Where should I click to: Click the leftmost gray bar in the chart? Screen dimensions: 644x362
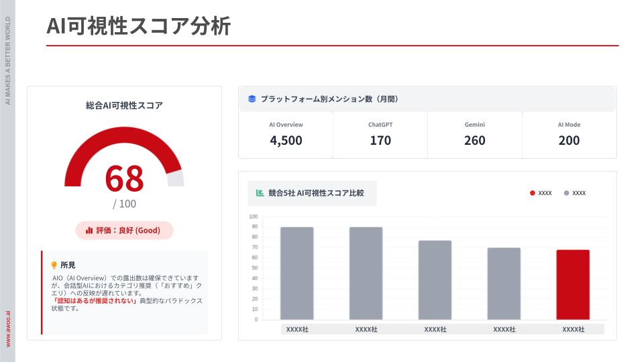(x=297, y=273)
